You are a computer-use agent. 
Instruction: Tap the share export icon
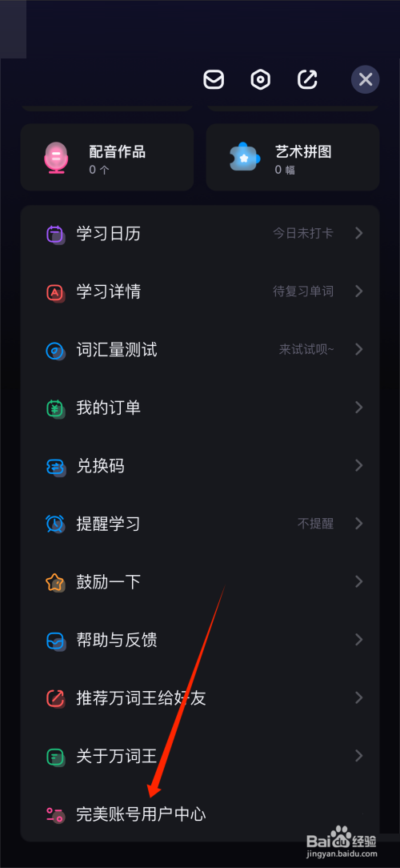308,80
